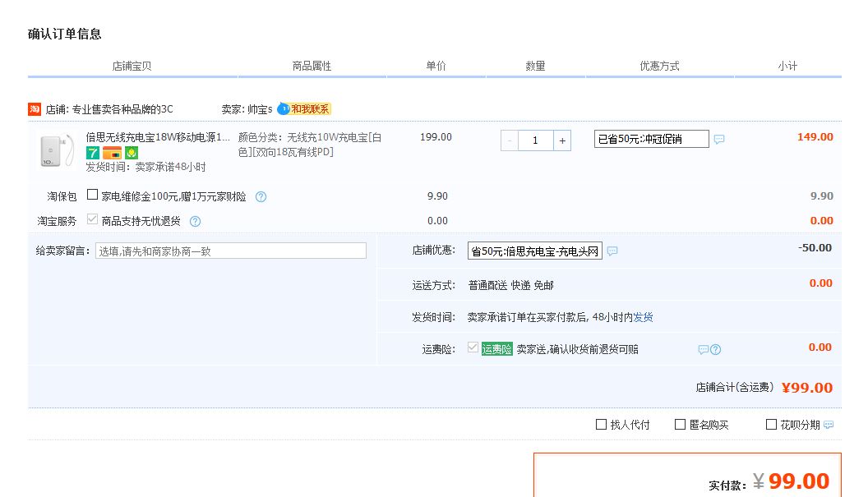Click comment icon next to 店铺优惠 dropdown
Viewport: 868px width, 497px height.
point(612,251)
